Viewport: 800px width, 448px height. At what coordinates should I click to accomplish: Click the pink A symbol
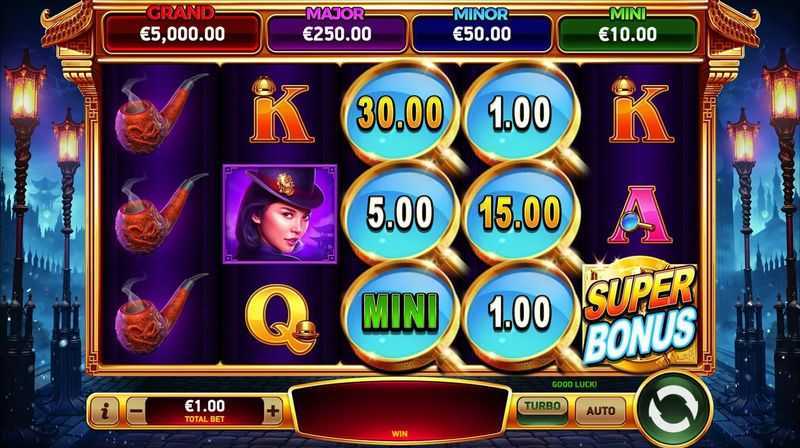pos(640,214)
